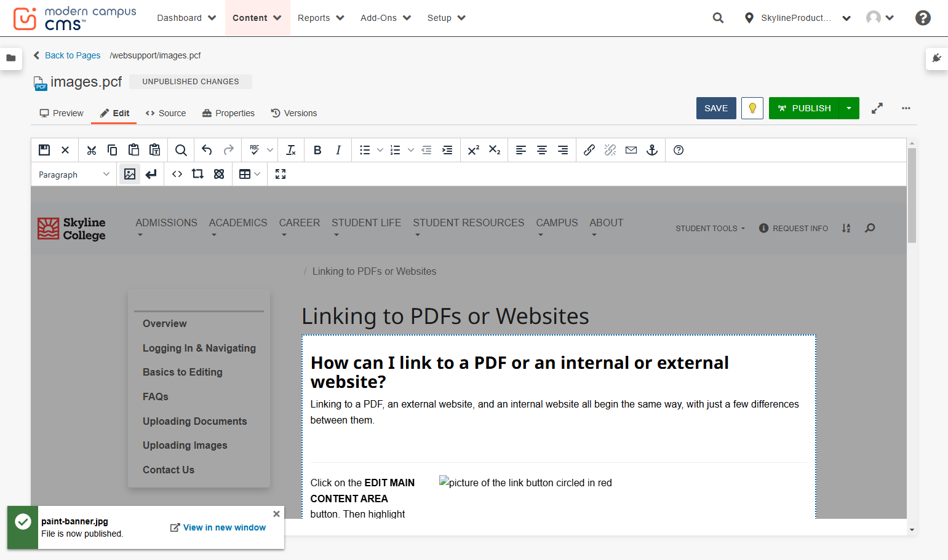Click the Clear formatting icon
The width and height of the screenshot is (948, 560).
[x=291, y=150]
